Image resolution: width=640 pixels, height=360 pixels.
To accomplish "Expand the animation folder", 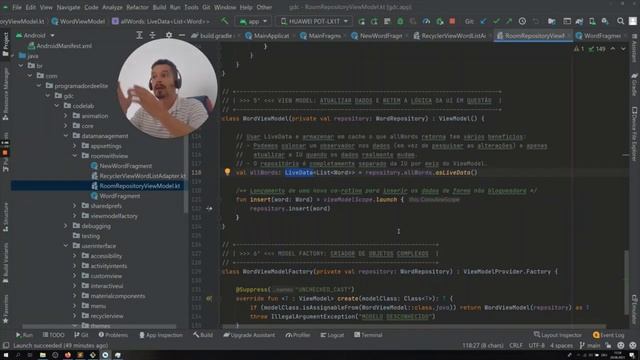I will [x=66, y=116].
